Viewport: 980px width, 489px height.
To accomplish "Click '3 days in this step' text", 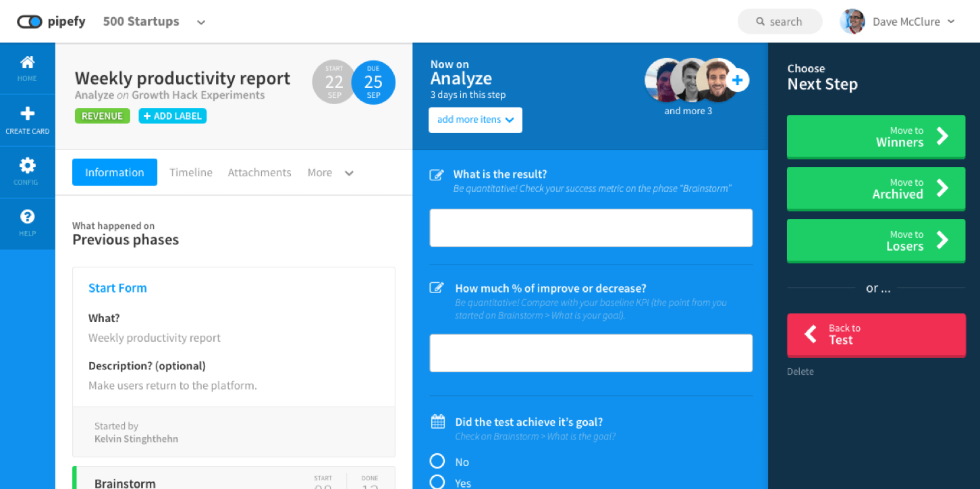I will (x=468, y=95).
